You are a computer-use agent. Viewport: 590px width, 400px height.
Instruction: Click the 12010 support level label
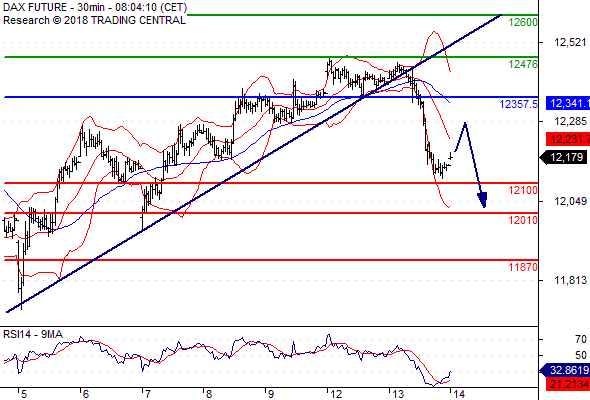(523, 221)
